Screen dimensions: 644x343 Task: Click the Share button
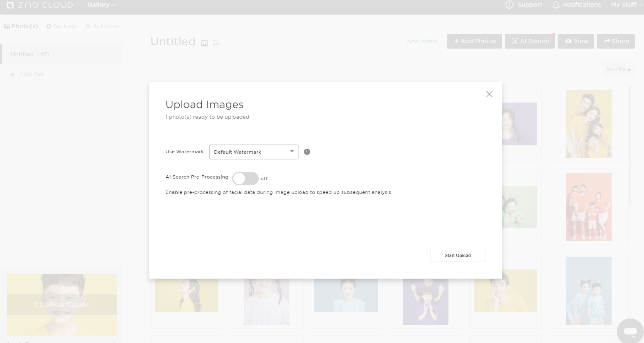pos(616,41)
